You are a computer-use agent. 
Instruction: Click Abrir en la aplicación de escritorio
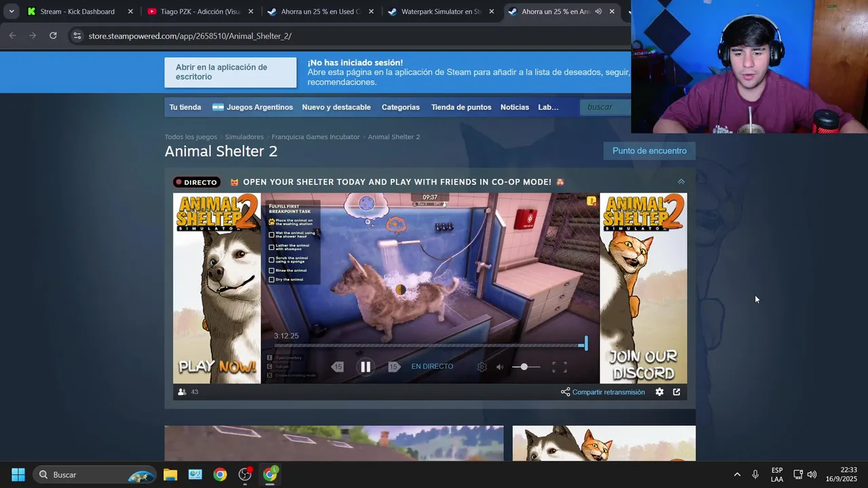pos(231,72)
